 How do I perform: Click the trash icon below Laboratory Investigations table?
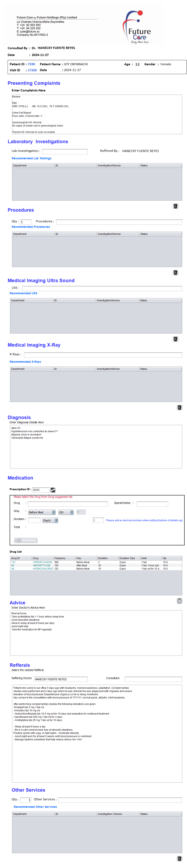pos(175,206)
